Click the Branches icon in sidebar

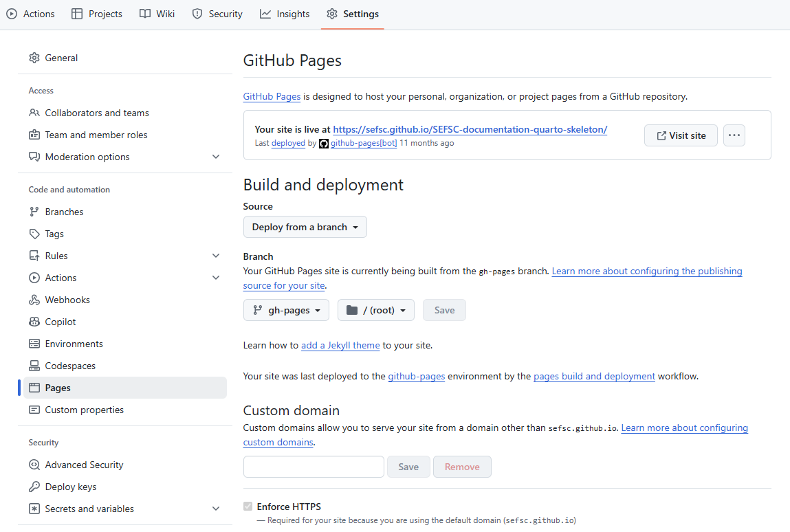point(34,212)
